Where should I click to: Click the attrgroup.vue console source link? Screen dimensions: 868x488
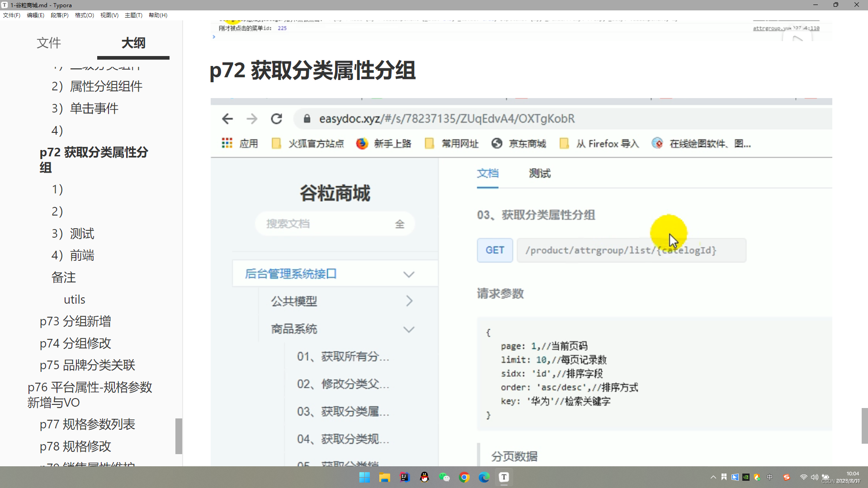point(786,28)
